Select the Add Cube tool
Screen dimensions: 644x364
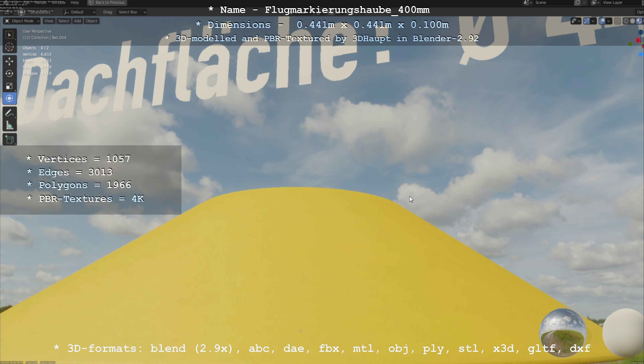pyautogui.click(x=9, y=140)
